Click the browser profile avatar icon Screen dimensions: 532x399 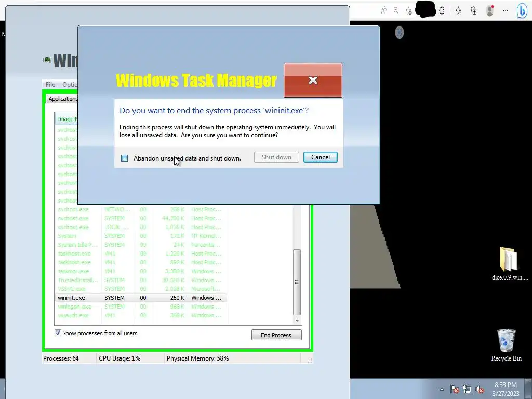click(489, 10)
